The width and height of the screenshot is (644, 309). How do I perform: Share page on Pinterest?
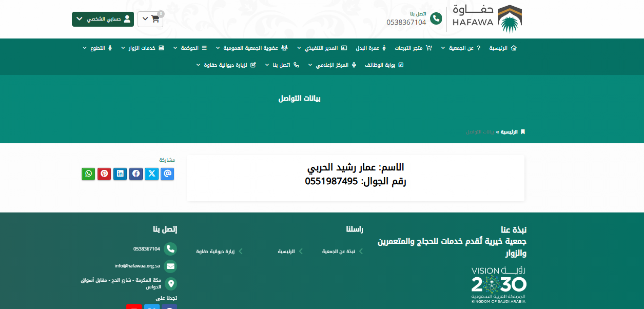coord(104,174)
